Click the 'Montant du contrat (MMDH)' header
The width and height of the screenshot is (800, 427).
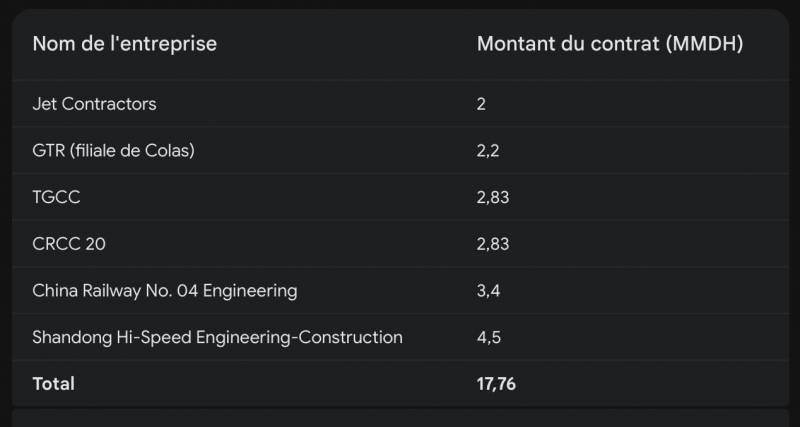click(610, 44)
